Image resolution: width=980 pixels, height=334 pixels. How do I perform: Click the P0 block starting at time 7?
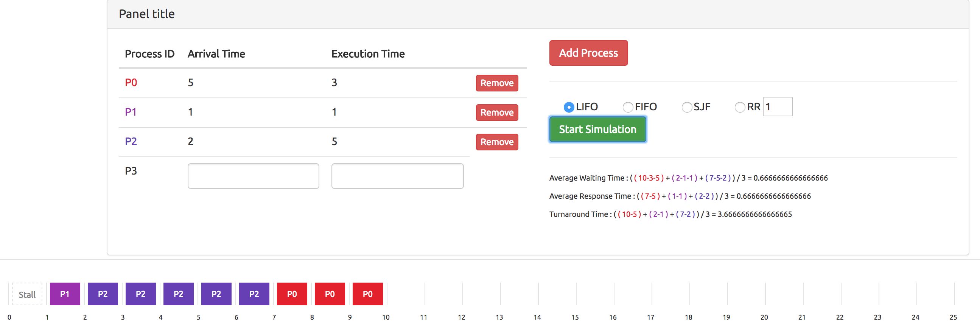pos(292,294)
